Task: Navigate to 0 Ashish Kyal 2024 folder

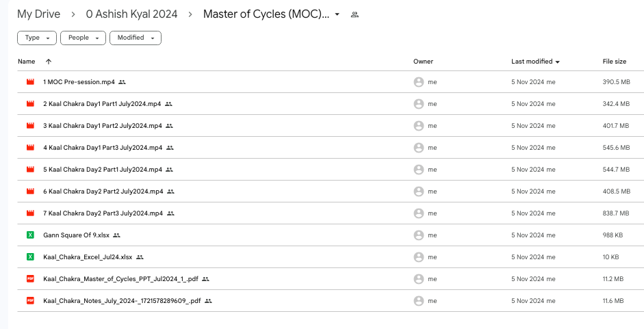Action: pos(131,14)
